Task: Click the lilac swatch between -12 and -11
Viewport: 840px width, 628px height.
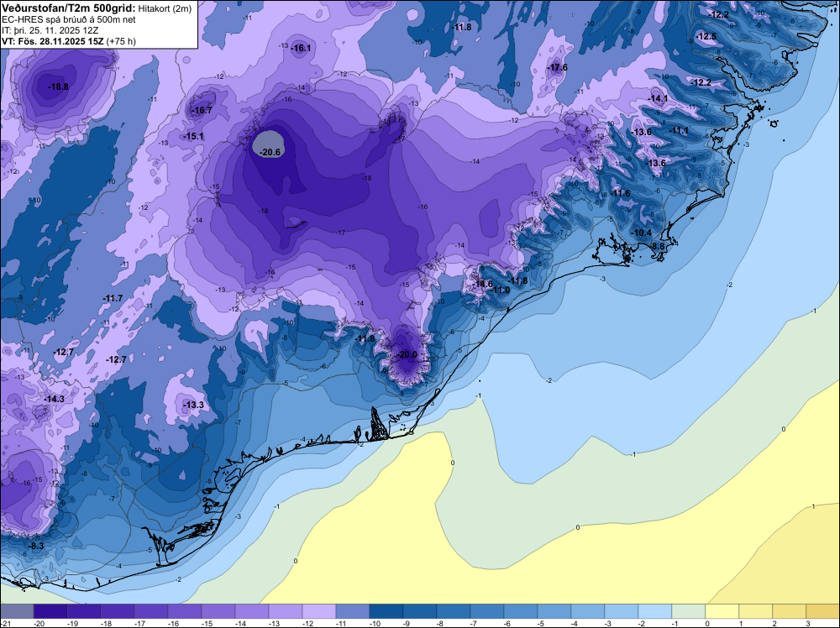Action: [x=319, y=611]
